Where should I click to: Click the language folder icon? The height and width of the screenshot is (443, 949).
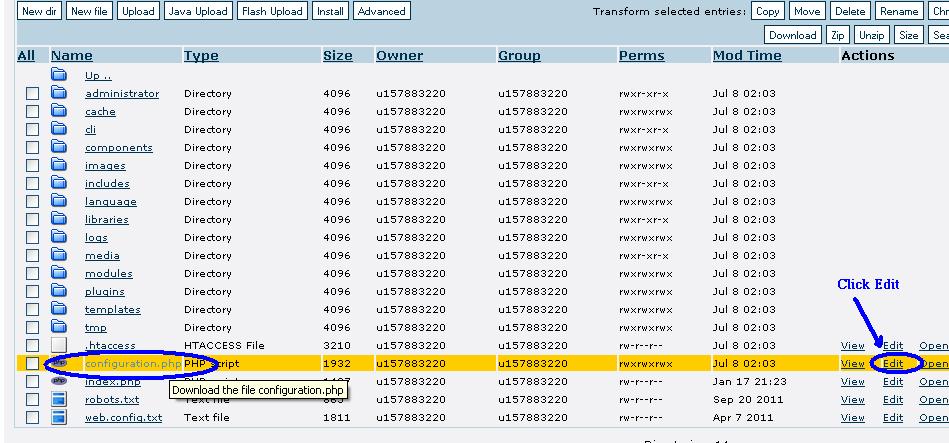coord(59,201)
